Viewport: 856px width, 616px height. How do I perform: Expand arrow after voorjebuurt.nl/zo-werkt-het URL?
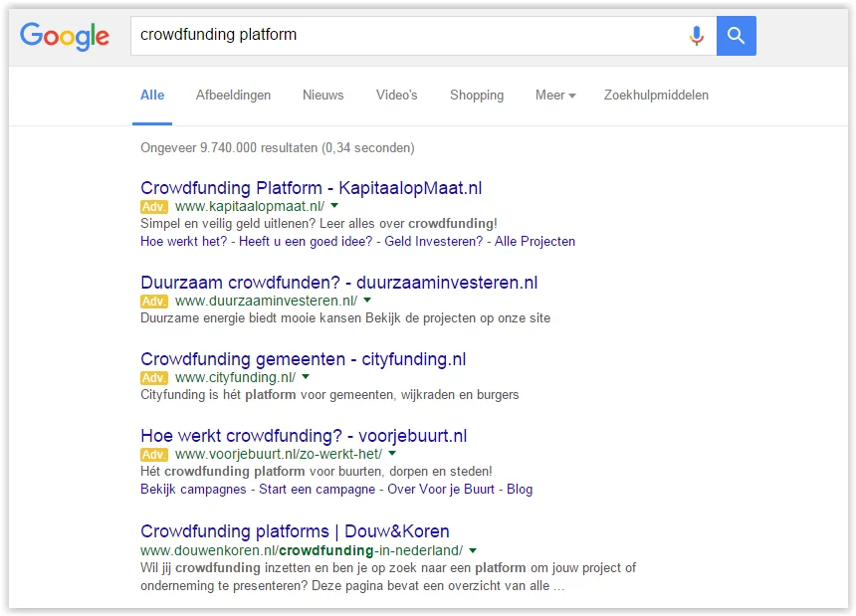[x=392, y=454]
